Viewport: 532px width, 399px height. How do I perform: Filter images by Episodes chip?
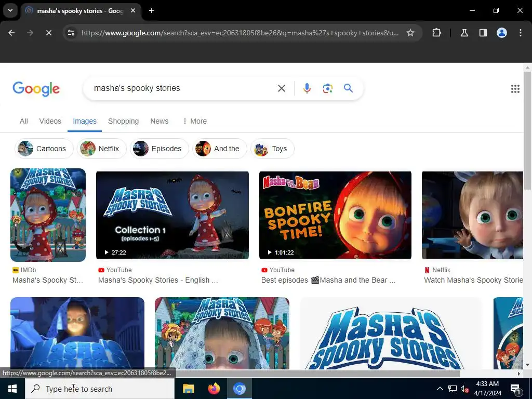coord(159,149)
